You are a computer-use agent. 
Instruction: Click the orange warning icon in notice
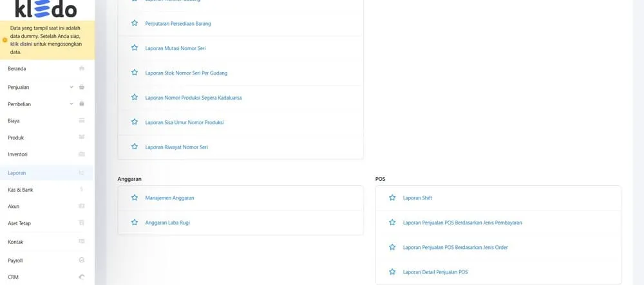(5, 40)
